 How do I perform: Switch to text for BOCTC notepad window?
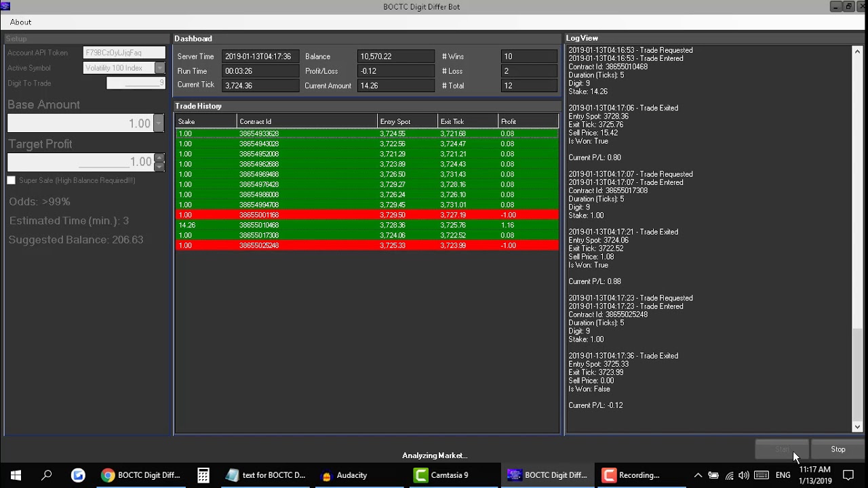pos(265,475)
